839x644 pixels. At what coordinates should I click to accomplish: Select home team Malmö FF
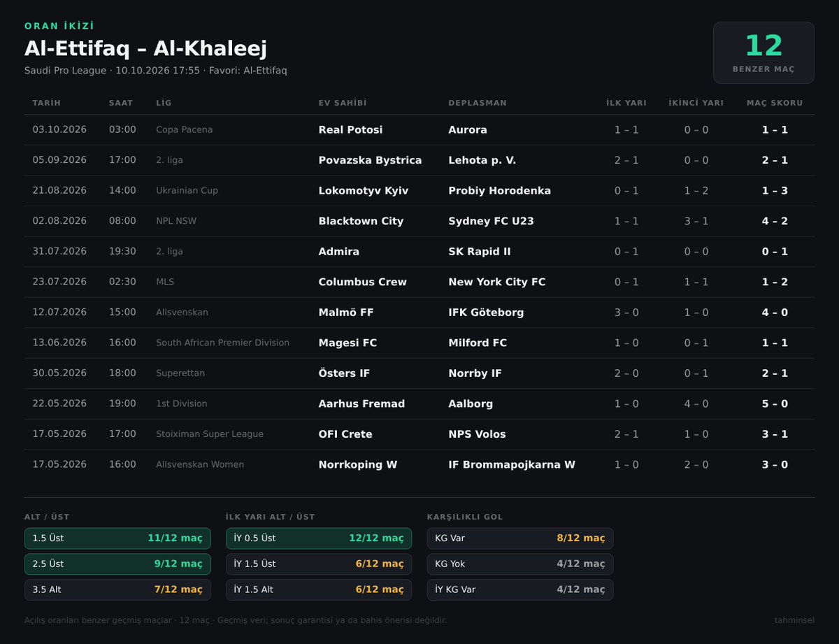pyautogui.click(x=346, y=313)
